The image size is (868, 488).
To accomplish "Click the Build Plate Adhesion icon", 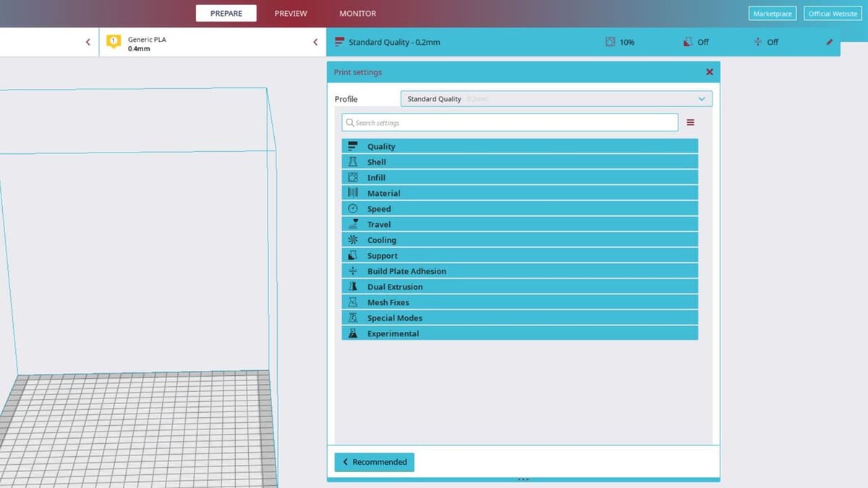I will [x=353, y=271].
